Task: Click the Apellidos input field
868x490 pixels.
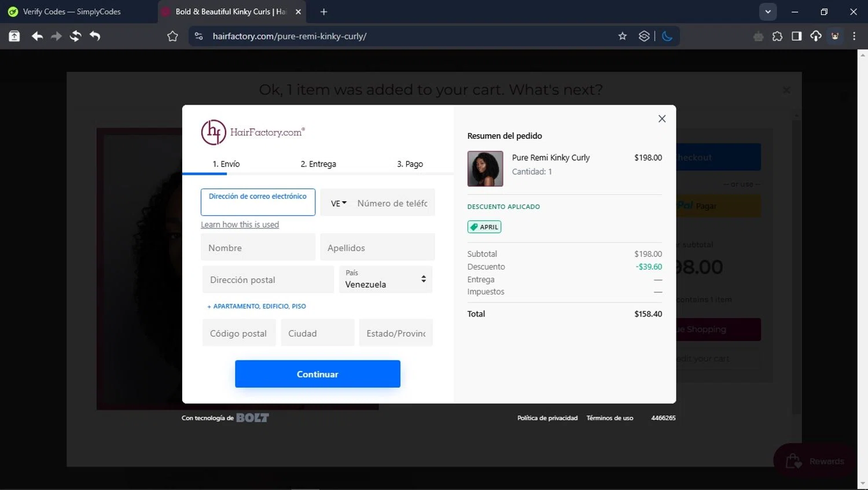Action: click(377, 248)
